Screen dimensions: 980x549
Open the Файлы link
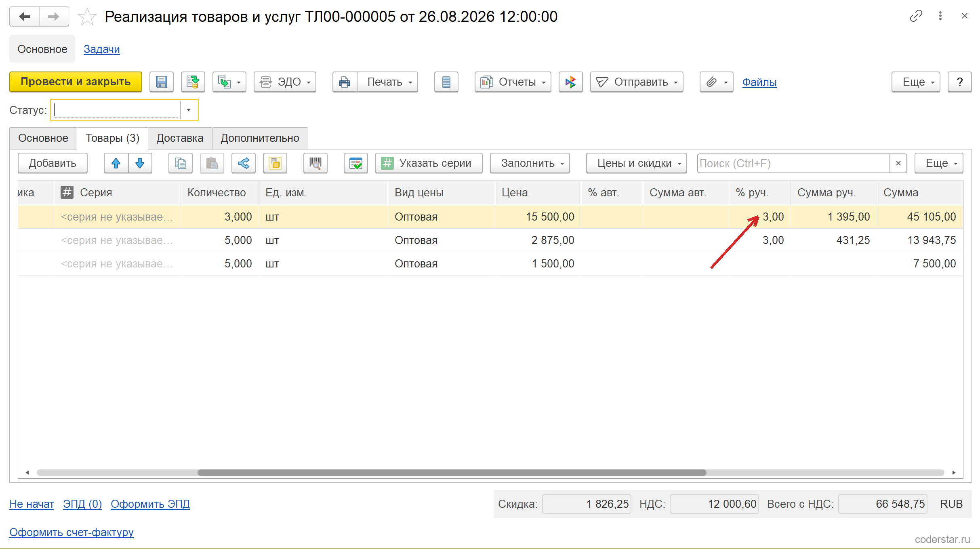pyautogui.click(x=759, y=82)
